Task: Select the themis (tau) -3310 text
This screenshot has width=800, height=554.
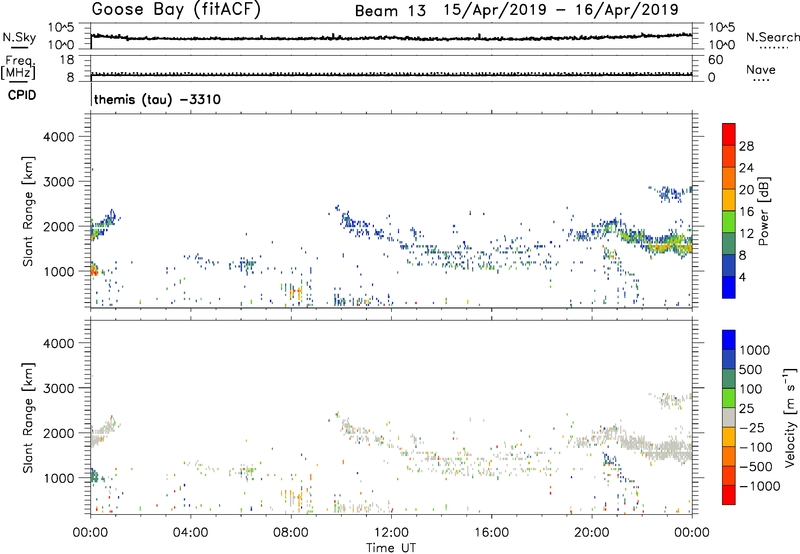Action: coord(157,99)
